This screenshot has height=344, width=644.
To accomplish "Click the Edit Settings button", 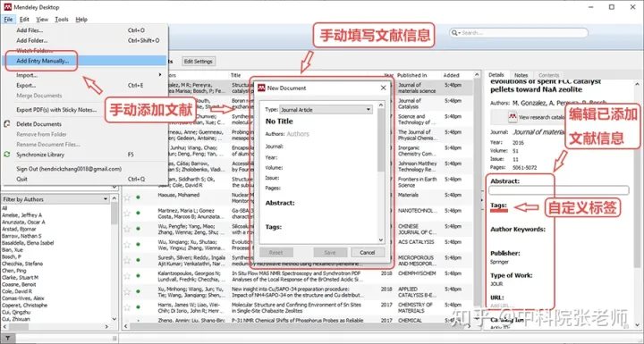I will tap(199, 61).
